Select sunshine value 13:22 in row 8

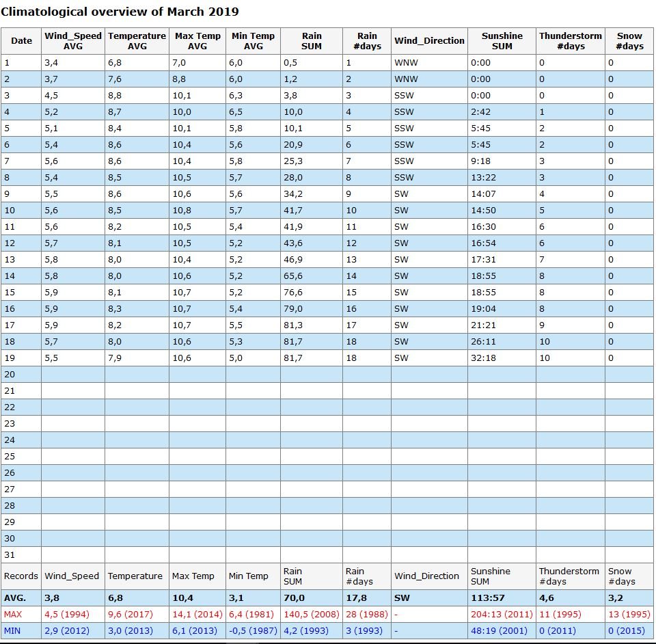coord(483,178)
